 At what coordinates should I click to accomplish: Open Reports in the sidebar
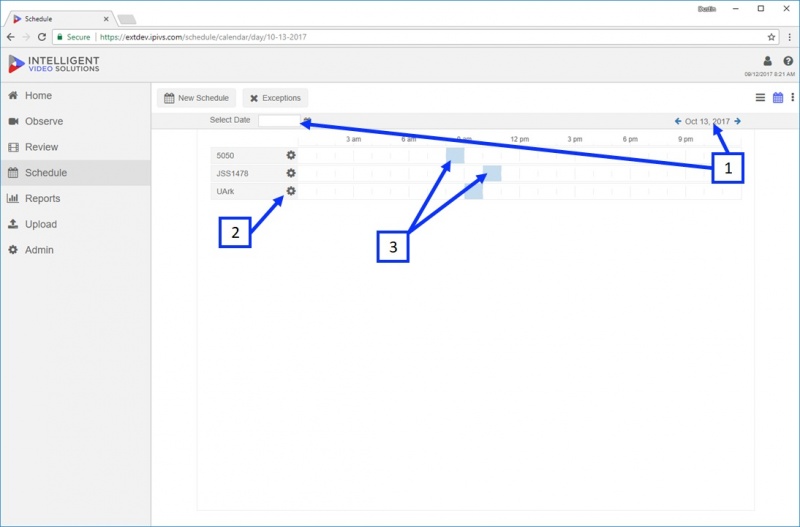[76, 198]
